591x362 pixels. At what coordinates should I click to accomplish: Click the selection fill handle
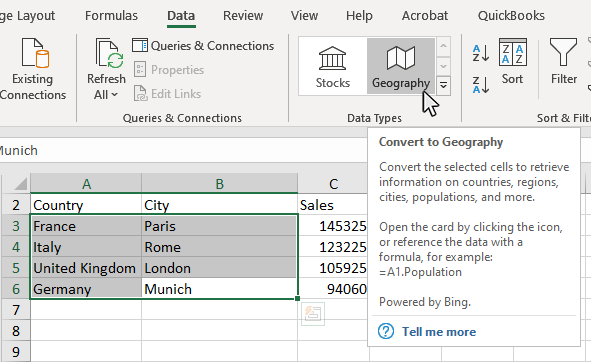[x=297, y=299]
